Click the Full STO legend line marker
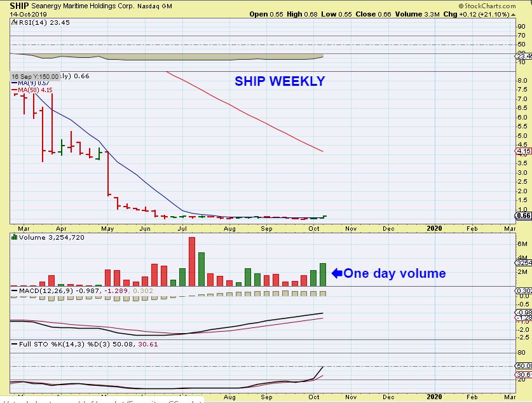Image resolution: width=532 pixels, height=403 pixels. pyautogui.click(x=14, y=344)
